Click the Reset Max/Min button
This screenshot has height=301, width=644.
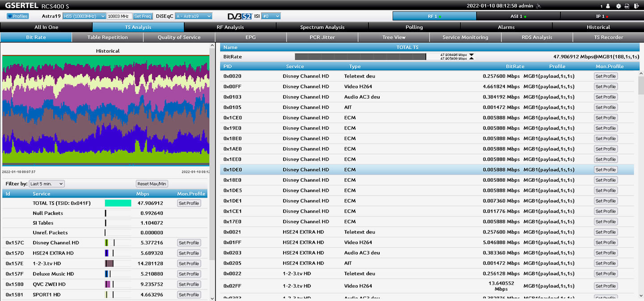tap(152, 184)
